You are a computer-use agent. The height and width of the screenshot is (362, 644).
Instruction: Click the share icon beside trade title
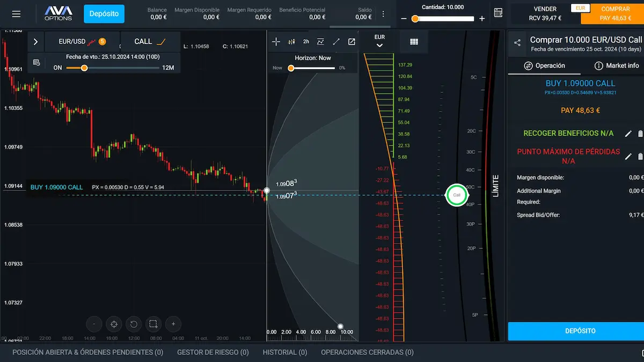pyautogui.click(x=517, y=43)
